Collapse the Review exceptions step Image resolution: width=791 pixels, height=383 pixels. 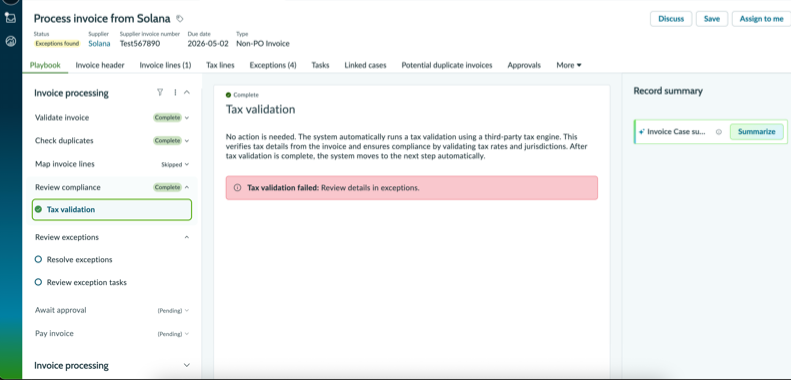click(187, 237)
